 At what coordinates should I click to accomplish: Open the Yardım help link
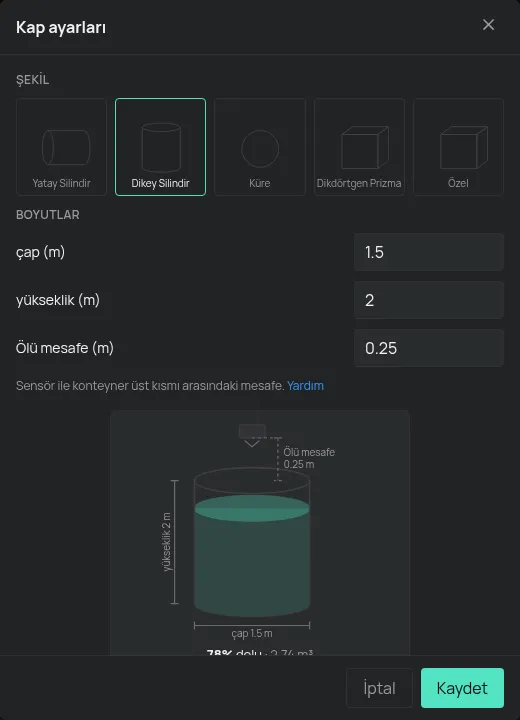(x=305, y=386)
